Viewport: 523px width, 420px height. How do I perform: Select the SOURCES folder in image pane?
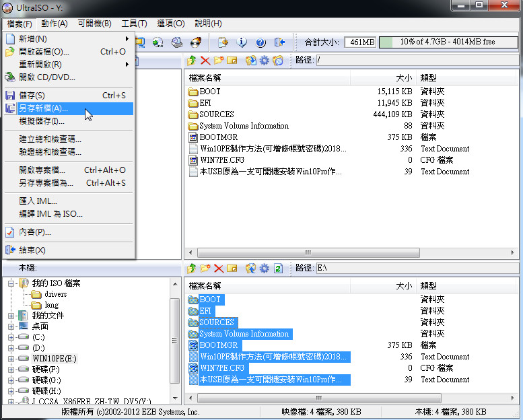pos(217,114)
